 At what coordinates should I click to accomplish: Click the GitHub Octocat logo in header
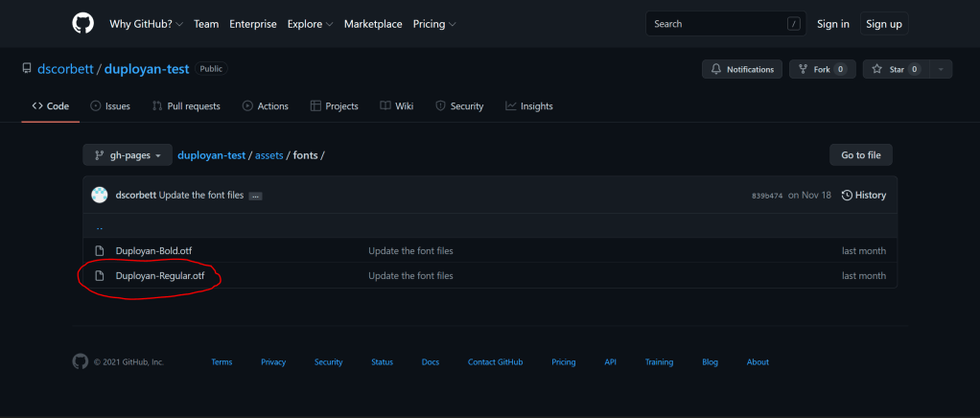(83, 24)
